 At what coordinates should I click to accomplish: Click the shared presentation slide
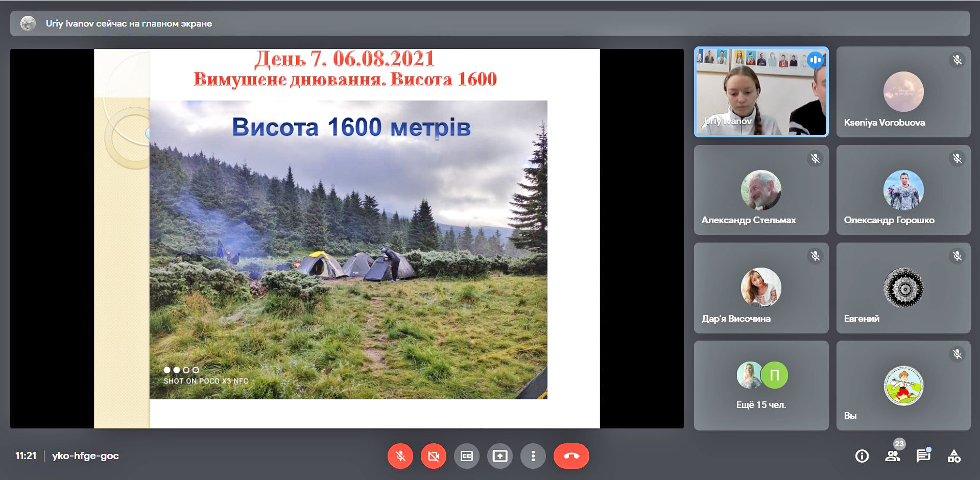[347, 238]
